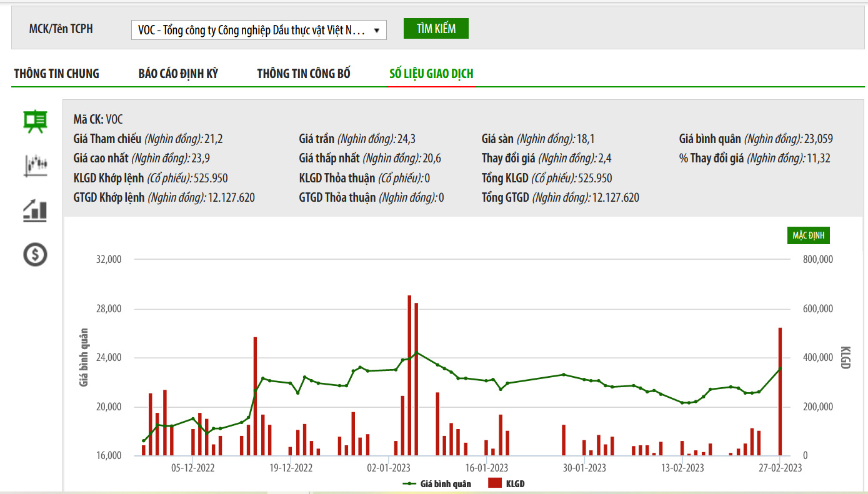The height and width of the screenshot is (494, 868).
Task: Click the tallest red volume bar
Action: (409, 375)
